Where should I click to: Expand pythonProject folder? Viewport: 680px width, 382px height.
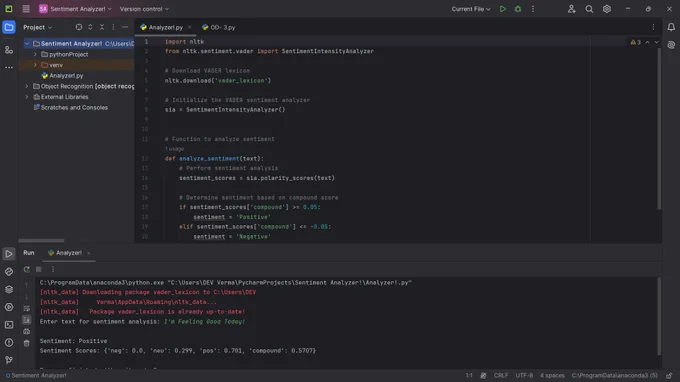click(x=35, y=55)
